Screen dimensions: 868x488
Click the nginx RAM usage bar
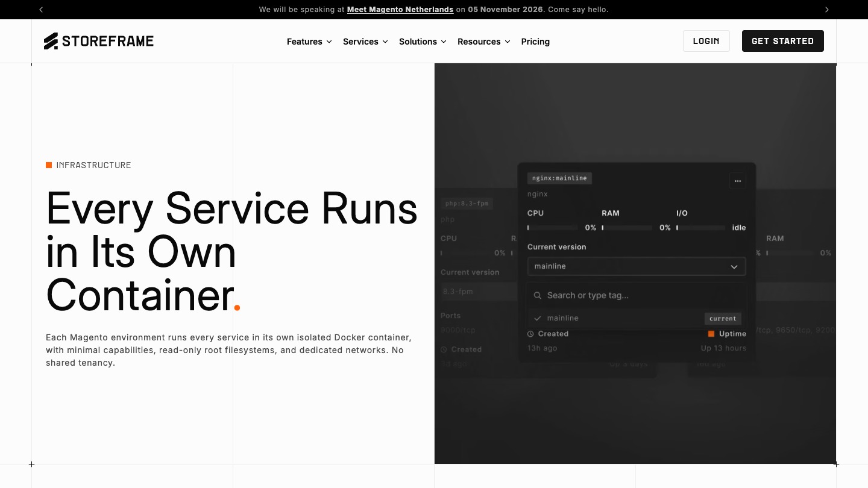627,228
